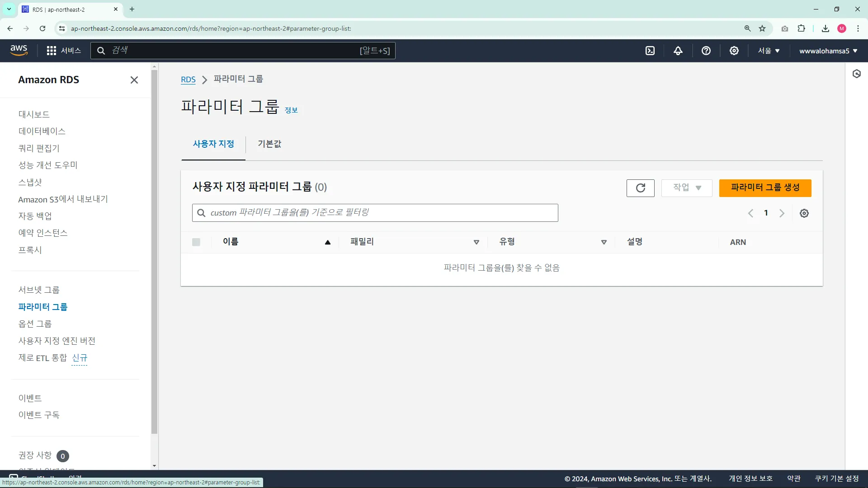Expand the Seoul region dropdown
Viewport: 868px width, 488px height.
[769, 51]
